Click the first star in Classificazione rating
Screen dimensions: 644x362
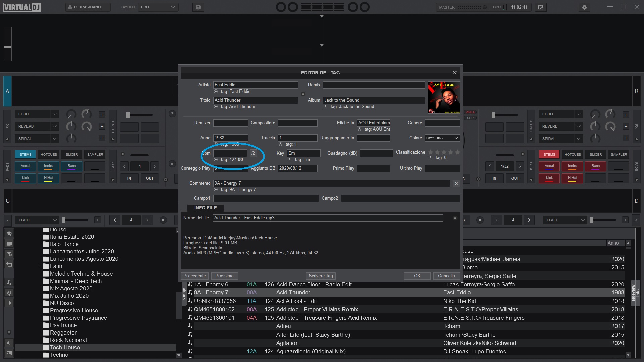point(431,152)
